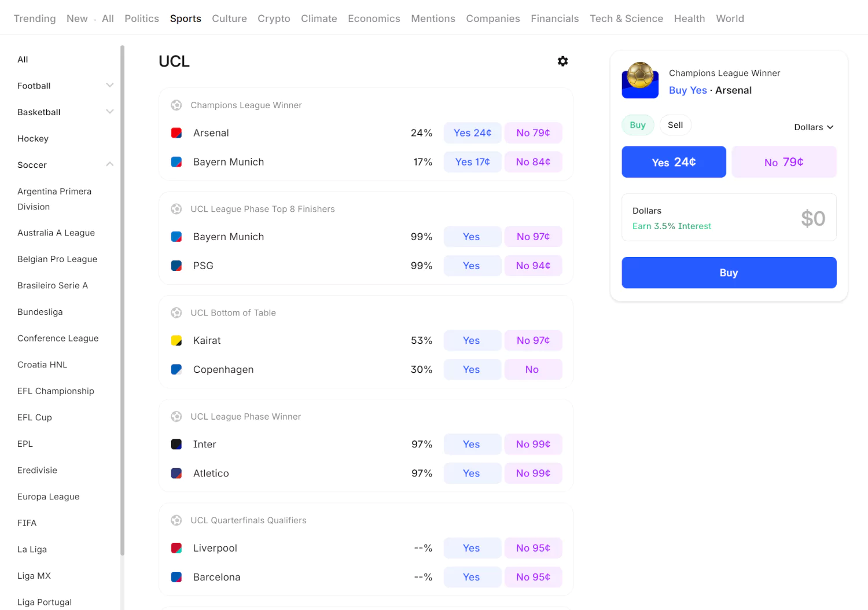Click the Liverpool team icon
Viewport: 868px width, 610px height.
click(176, 548)
